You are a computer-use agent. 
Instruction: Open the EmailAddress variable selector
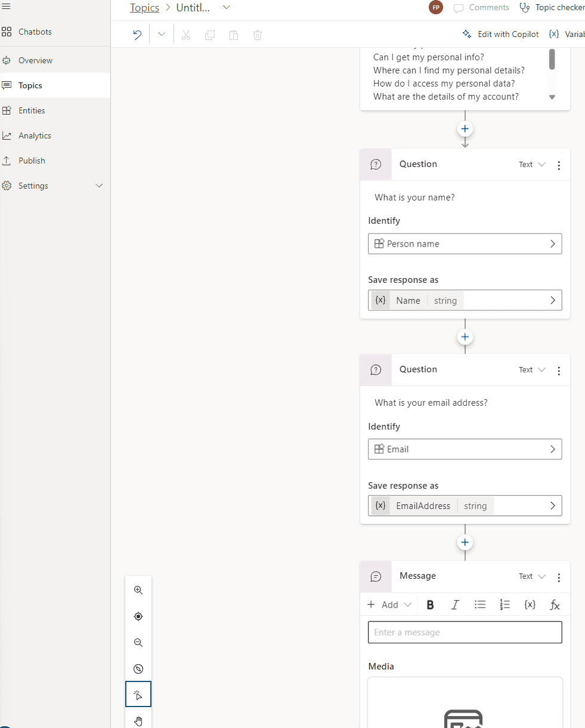465,505
